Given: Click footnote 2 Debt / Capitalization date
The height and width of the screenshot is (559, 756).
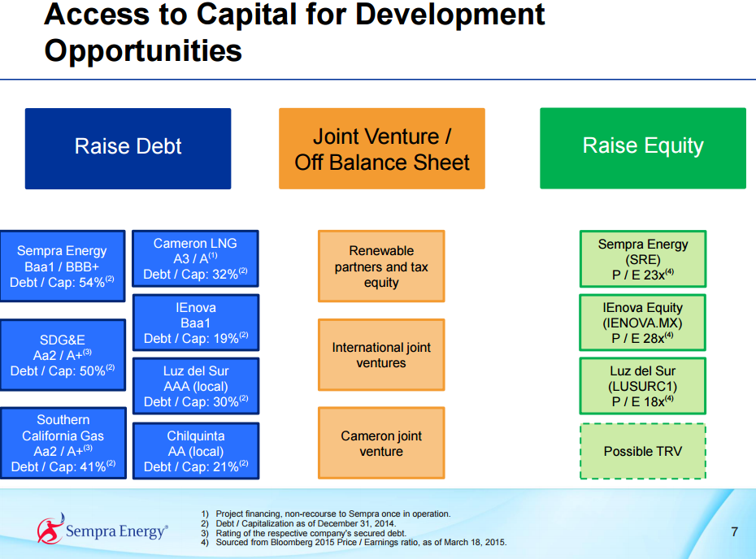Looking at the screenshot, I should click(x=298, y=523).
